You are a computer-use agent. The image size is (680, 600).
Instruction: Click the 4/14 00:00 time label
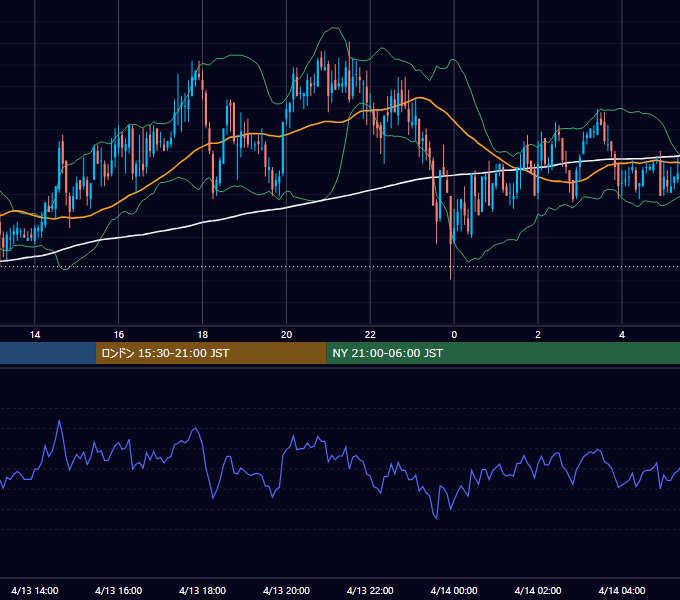(x=454, y=590)
